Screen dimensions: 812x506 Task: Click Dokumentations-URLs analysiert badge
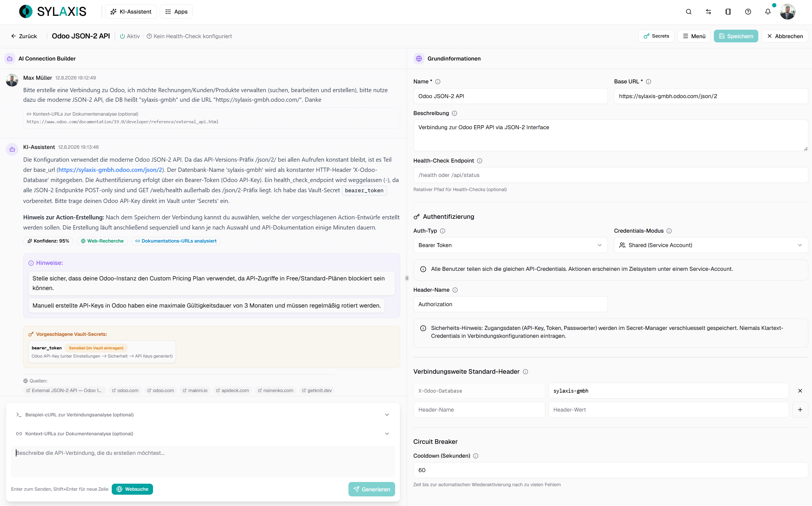(176, 241)
